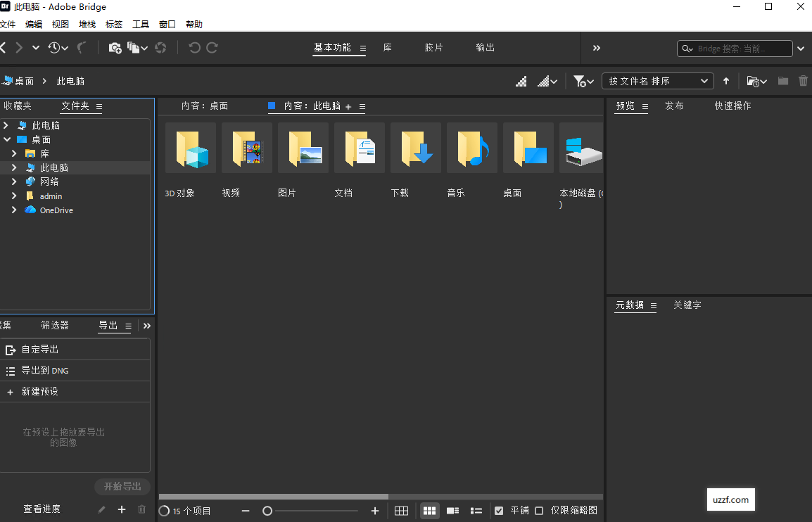This screenshot has height=522, width=812.
Task: Open the 按文件名 排序 dropdown
Action: (657, 81)
